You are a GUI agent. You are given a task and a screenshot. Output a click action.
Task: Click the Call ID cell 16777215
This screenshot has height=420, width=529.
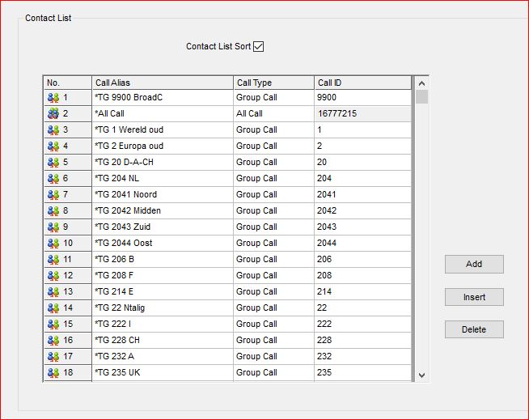point(362,114)
